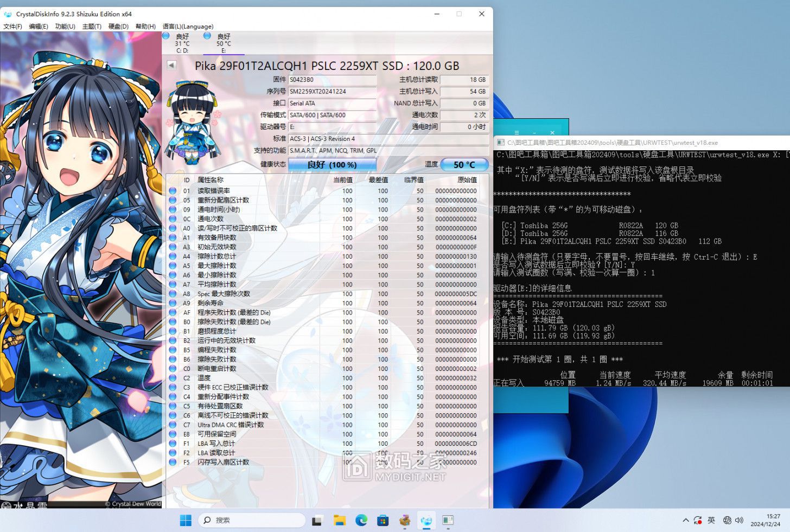Click the 320.44 MB/s average speed in the console
Screen dimensions: 790x532
click(665, 383)
